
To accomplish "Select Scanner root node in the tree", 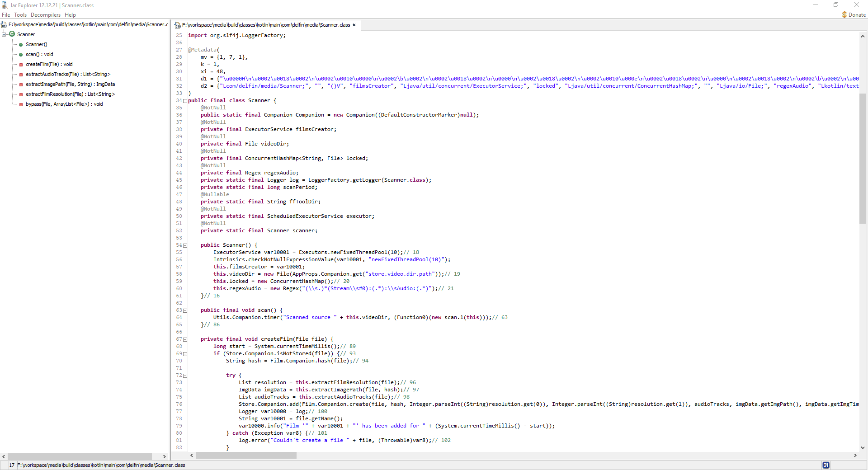I will [x=26, y=34].
